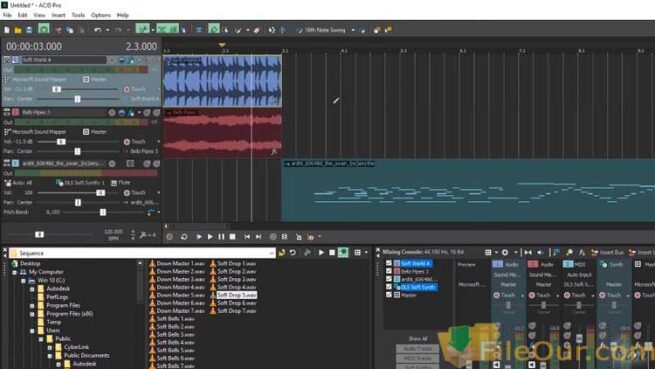Click the Audio Tracks filter button
This screenshot has height=369, width=655.
tap(417, 349)
